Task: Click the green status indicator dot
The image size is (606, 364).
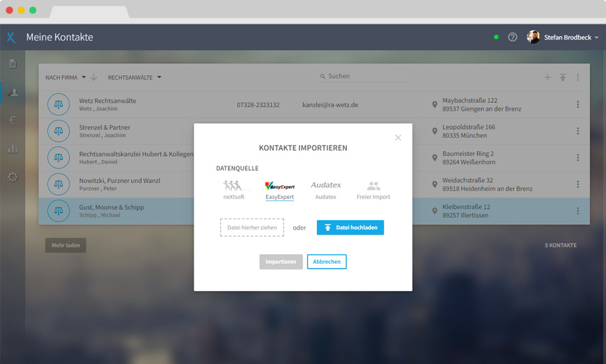Action: [496, 37]
